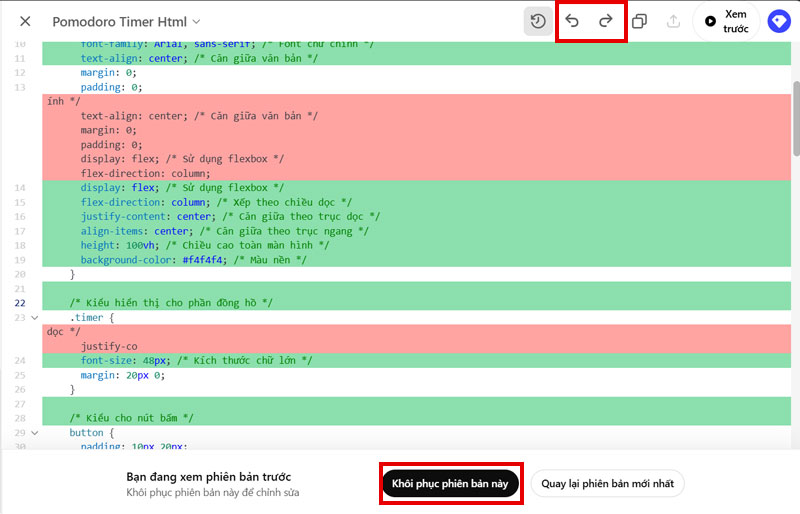800x514 pixels.
Task: Click the vertical scrollbar of the code editor
Action: click(x=795, y=118)
